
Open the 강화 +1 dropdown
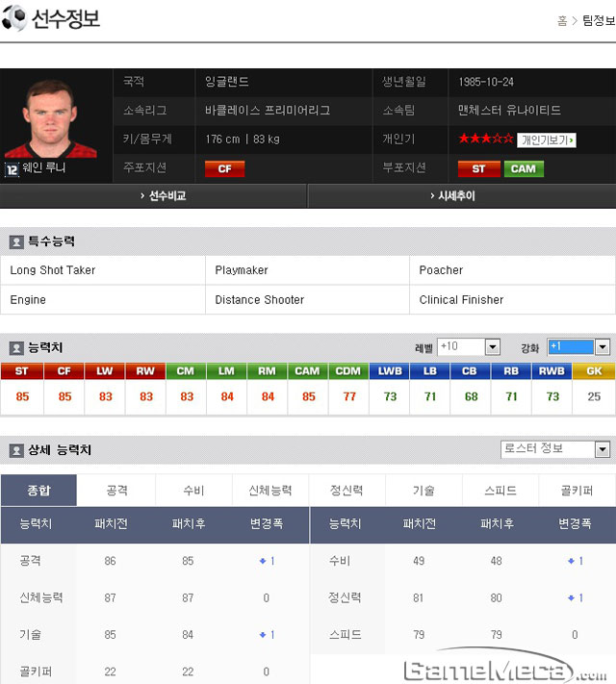578,347
